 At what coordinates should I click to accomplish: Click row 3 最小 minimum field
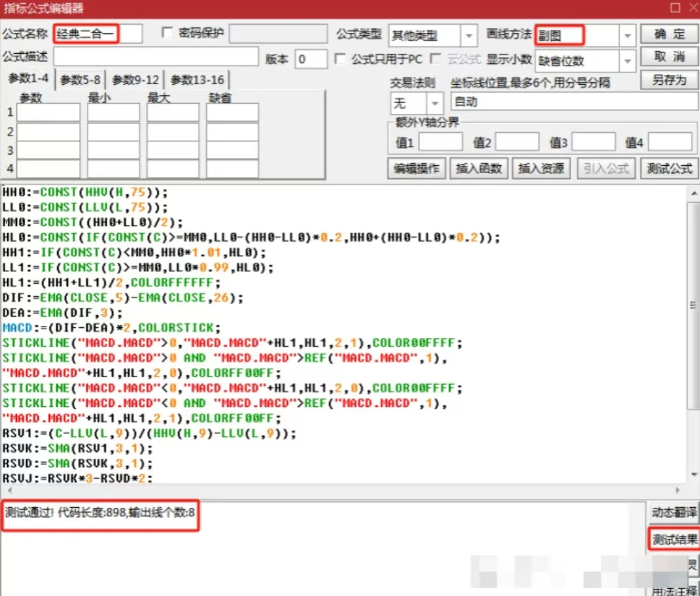(x=113, y=150)
